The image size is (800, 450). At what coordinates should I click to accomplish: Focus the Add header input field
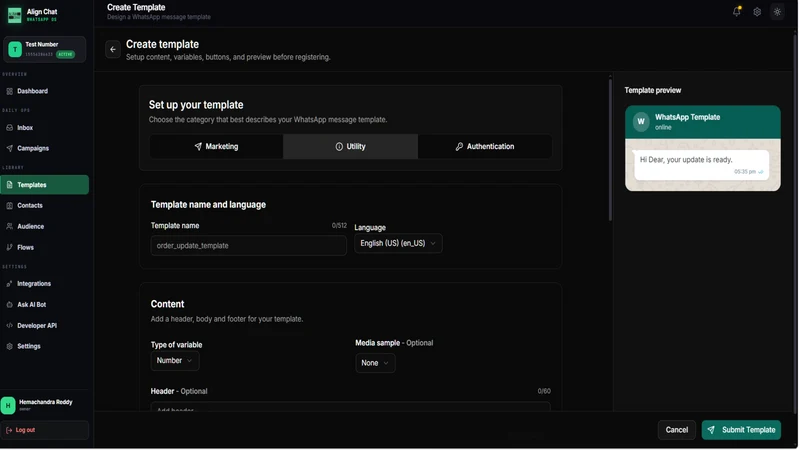351,407
